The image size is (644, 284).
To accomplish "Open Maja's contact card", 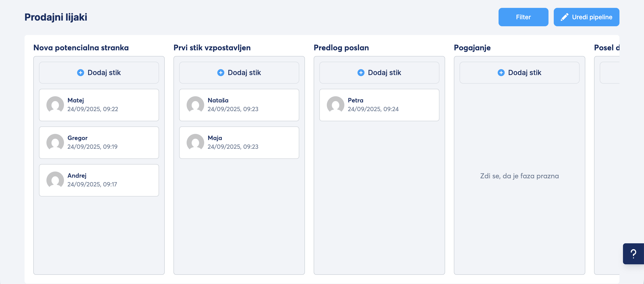I will tap(239, 142).
